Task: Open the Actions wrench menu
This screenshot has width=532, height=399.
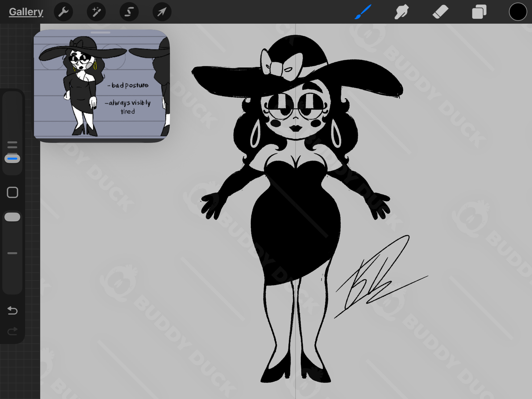Action: (63, 12)
